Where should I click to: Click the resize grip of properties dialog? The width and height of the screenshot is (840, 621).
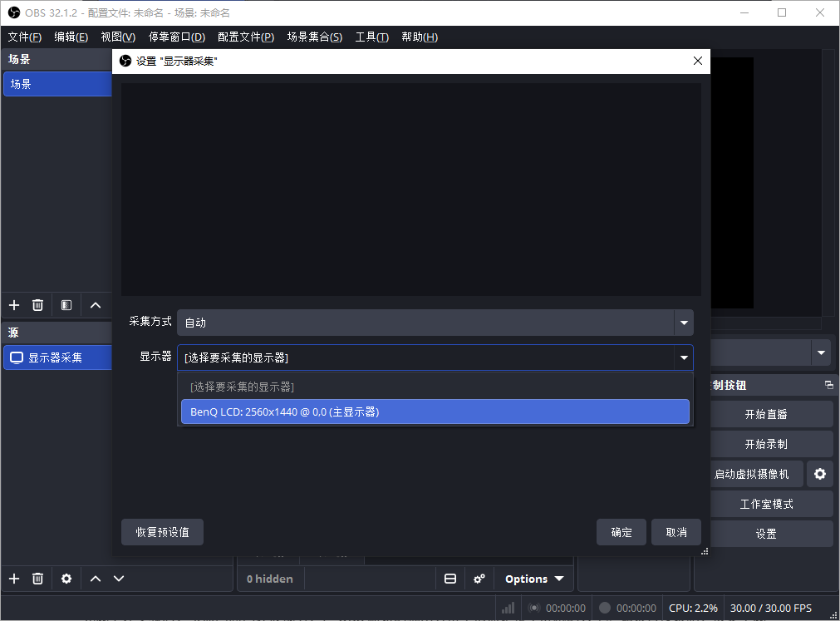click(x=705, y=551)
